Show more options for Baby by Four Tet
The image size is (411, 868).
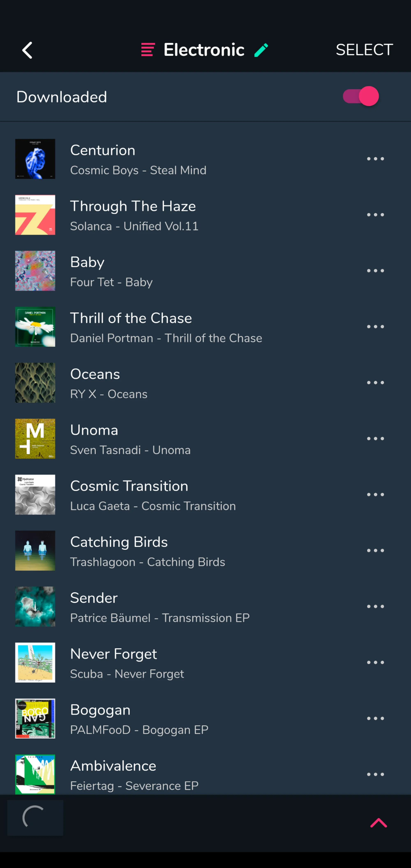tap(375, 271)
